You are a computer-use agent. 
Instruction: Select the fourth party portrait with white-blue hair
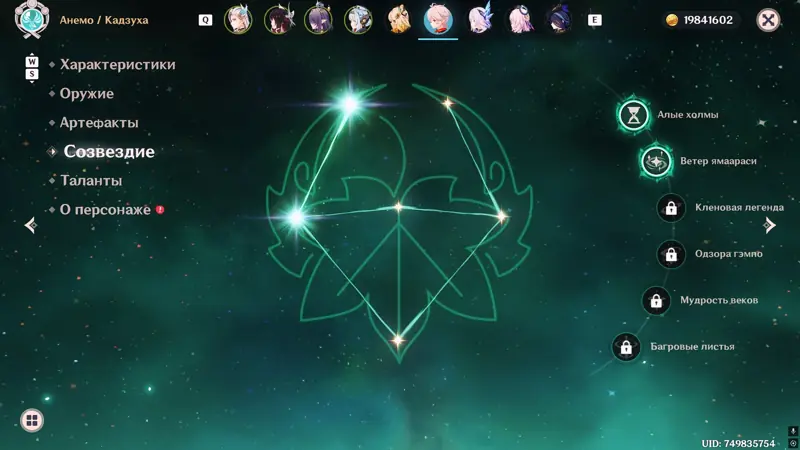[x=358, y=20]
